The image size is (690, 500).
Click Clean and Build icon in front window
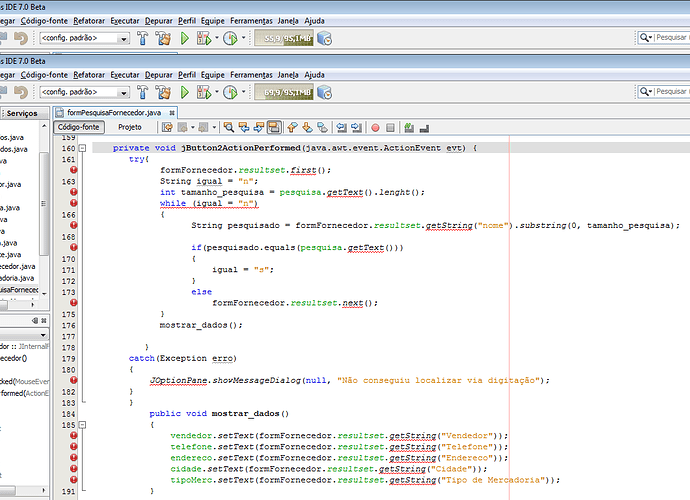[x=163, y=92]
